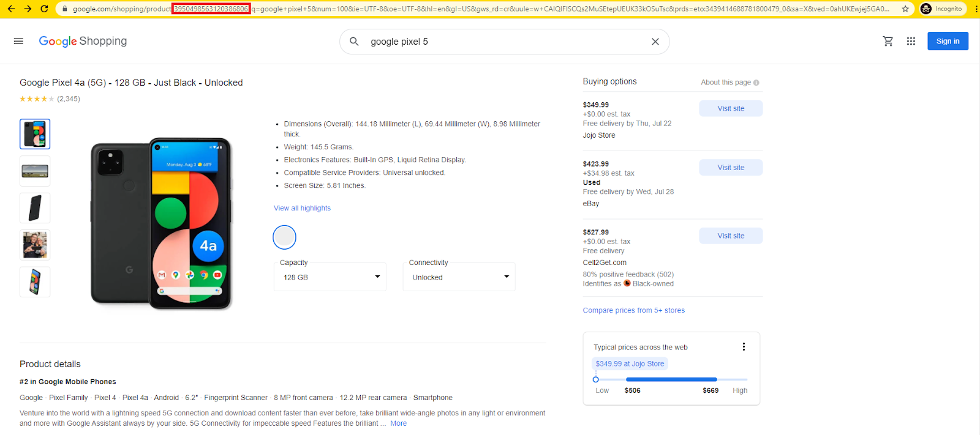Click the product title Google Pixel 4a (5G)
Viewport: 980px width, 435px height.
131,83
